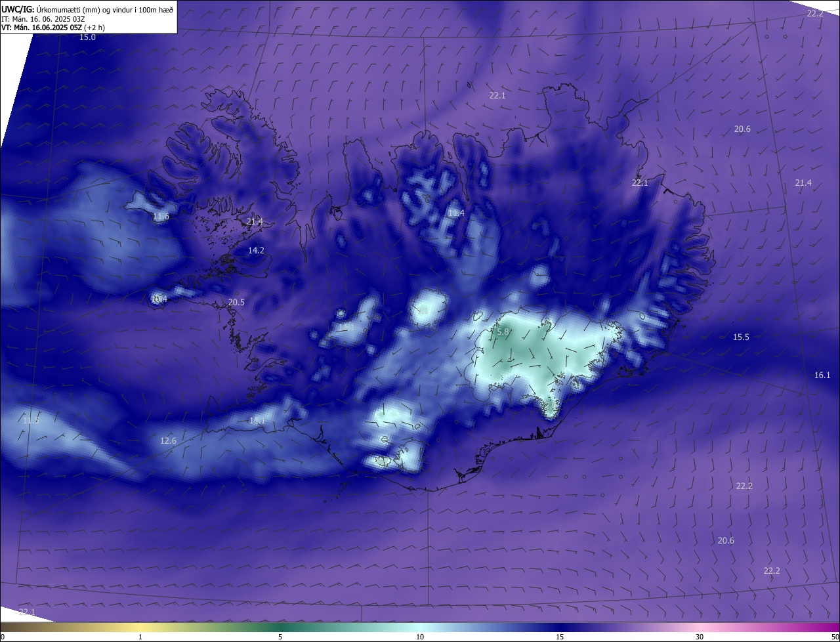Click the 14.1 value label on the map
This screenshot has width=840, height=642.
click(x=257, y=421)
